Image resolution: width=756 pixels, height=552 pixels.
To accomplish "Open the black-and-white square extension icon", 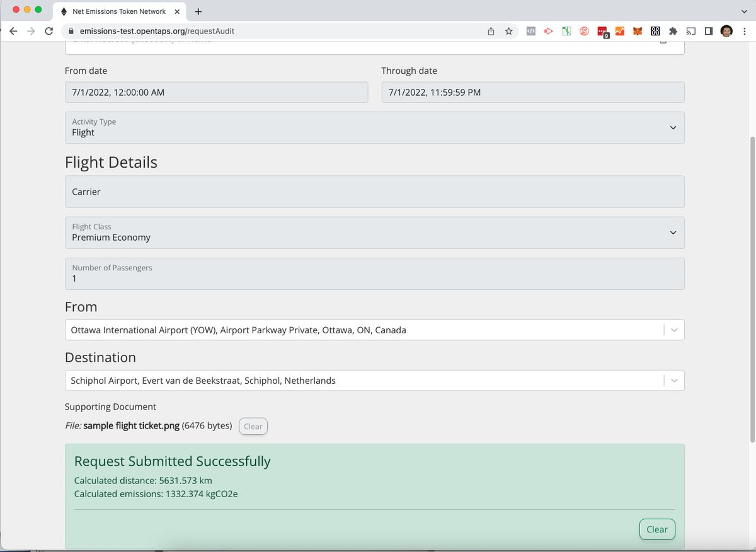I will 655,31.
